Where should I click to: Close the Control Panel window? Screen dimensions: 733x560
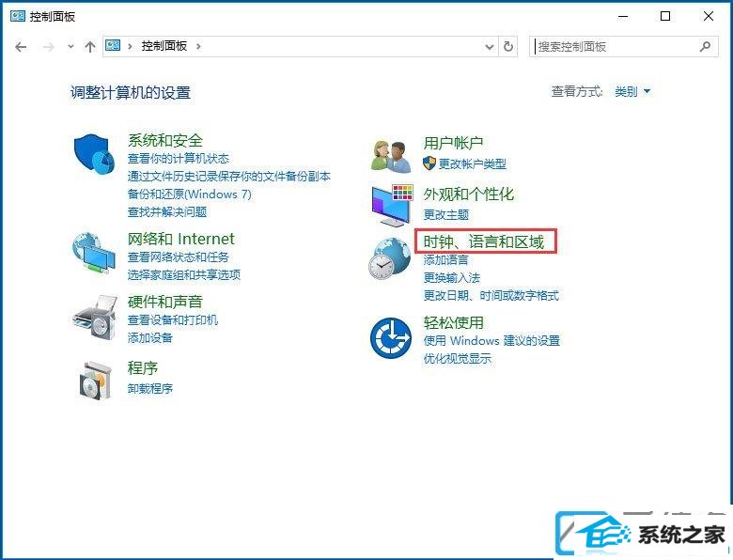(709, 16)
